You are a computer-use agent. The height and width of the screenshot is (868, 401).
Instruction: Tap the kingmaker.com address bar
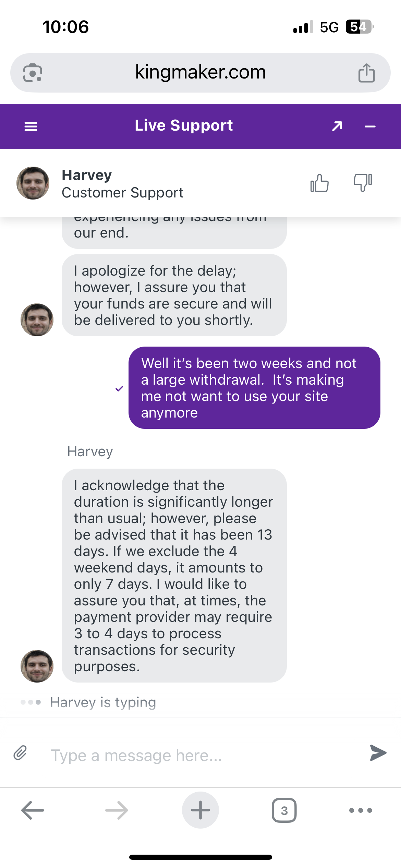[x=200, y=72]
